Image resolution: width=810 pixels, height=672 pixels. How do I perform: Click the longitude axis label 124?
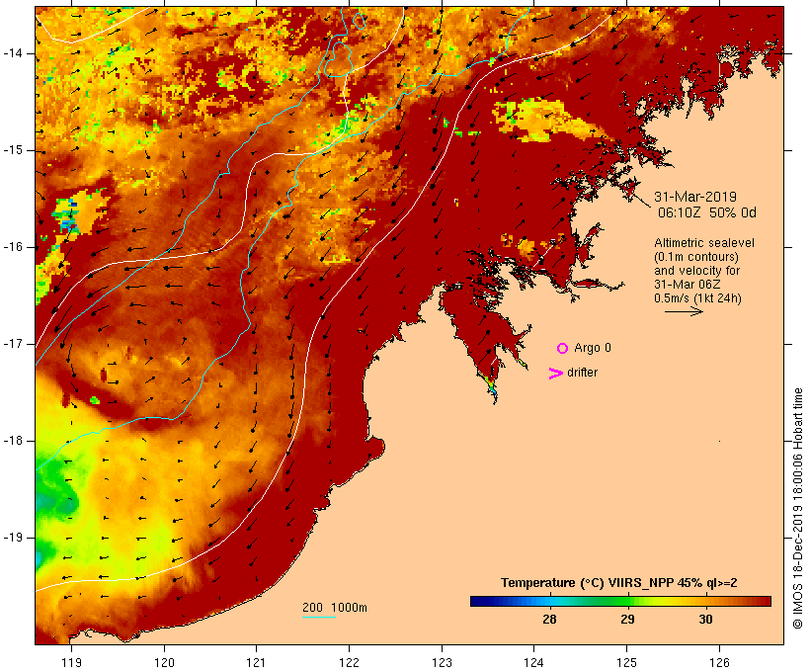[534, 662]
